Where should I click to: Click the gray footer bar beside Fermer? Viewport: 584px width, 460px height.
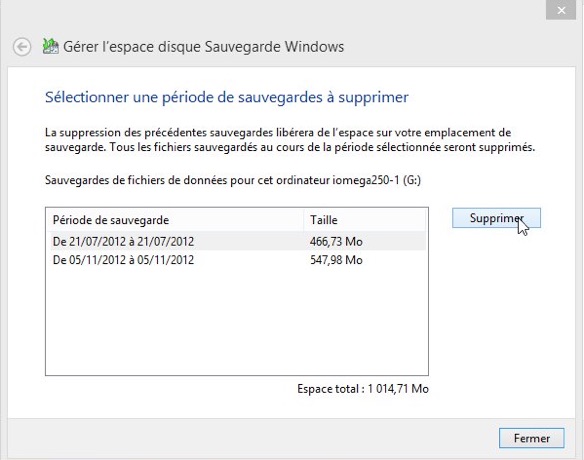[253, 438]
